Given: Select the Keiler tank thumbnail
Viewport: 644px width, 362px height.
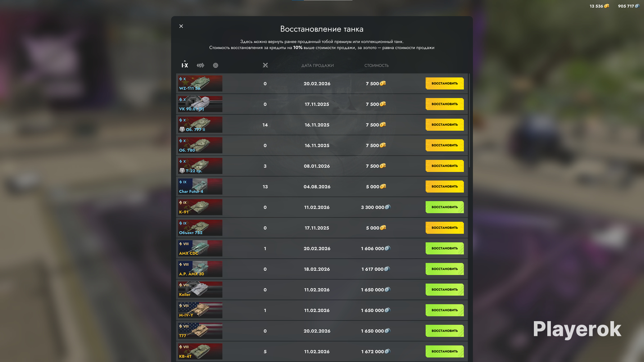Looking at the screenshot, I should (x=200, y=290).
